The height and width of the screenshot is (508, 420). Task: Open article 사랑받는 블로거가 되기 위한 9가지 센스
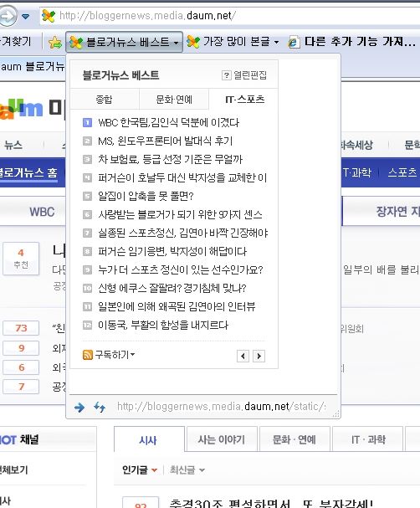180,214
